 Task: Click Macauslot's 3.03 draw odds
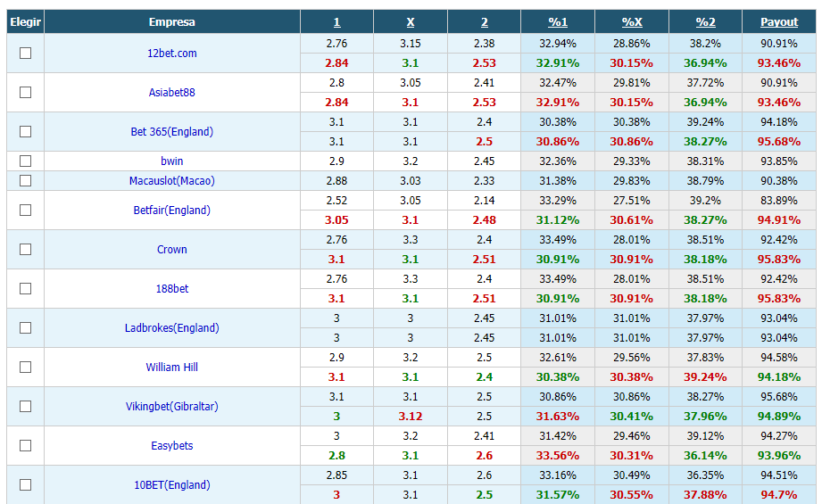point(411,181)
